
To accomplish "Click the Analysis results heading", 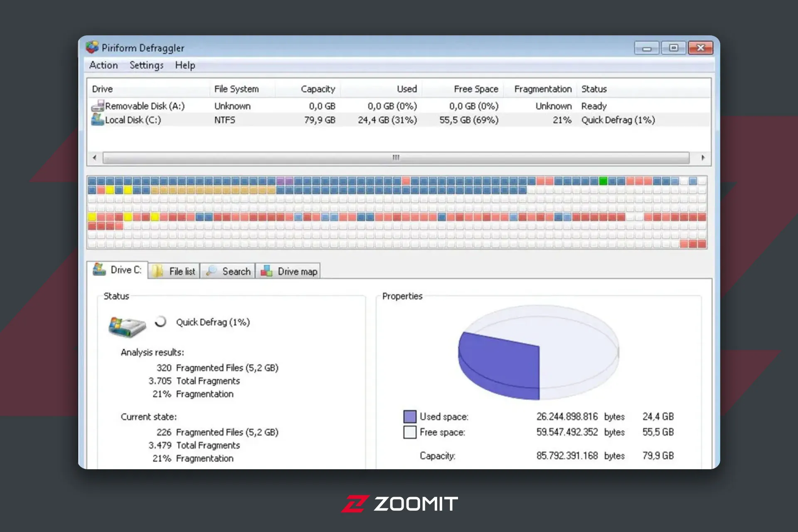I will coord(152,352).
